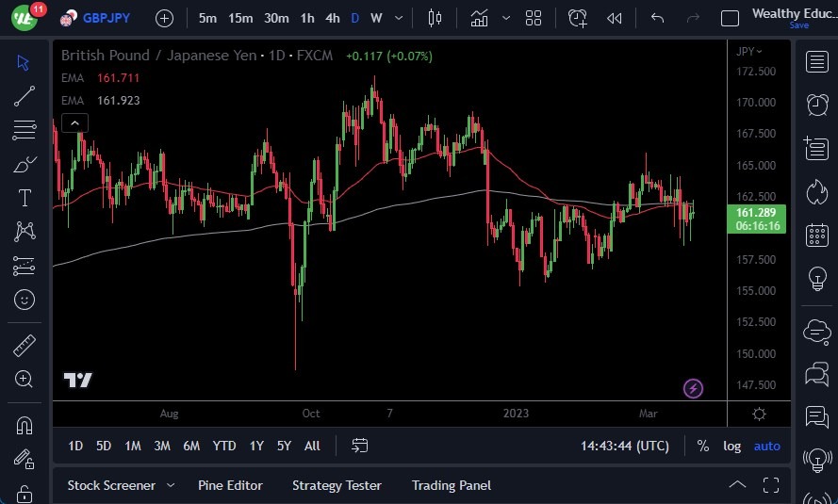This screenshot has height=504, width=838.
Task: Click the GBPJPY symbol search field
Action: click(x=106, y=18)
